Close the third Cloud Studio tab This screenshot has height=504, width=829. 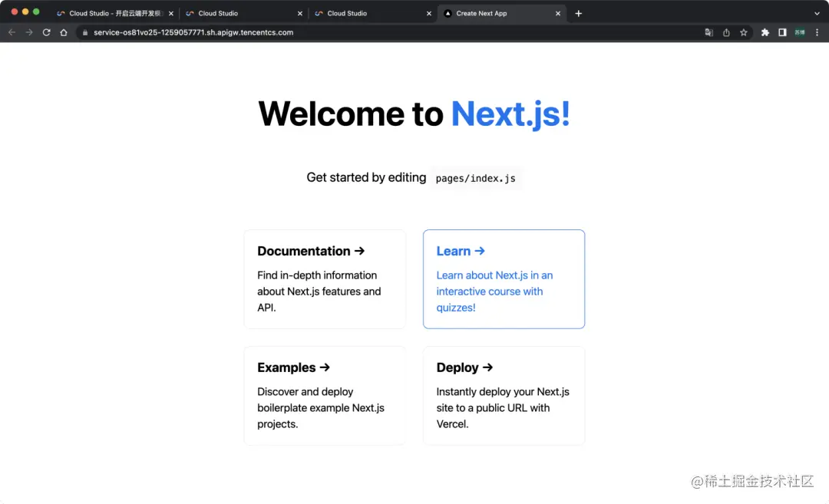[x=429, y=13]
